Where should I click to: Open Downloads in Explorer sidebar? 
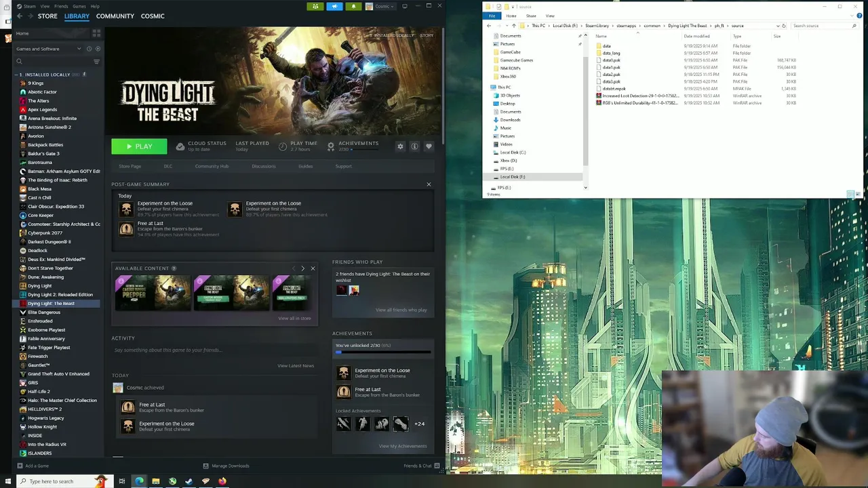coord(510,120)
